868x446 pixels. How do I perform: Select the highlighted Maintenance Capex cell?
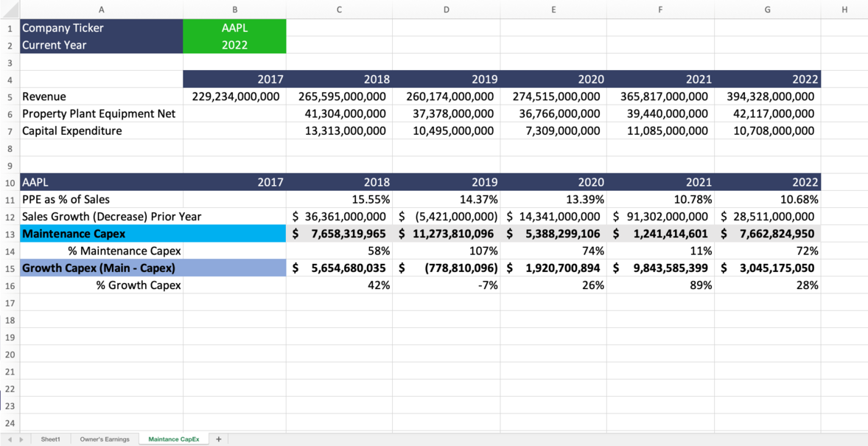click(x=74, y=233)
